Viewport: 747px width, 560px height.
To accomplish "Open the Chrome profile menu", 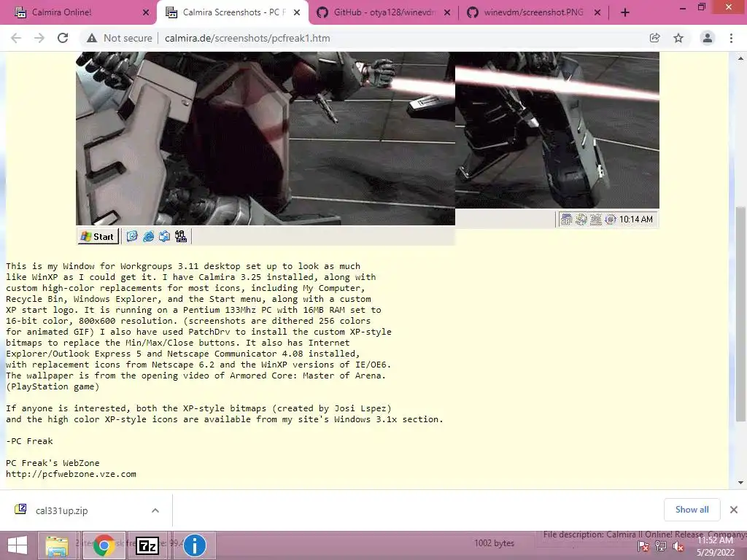I will point(708,38).
